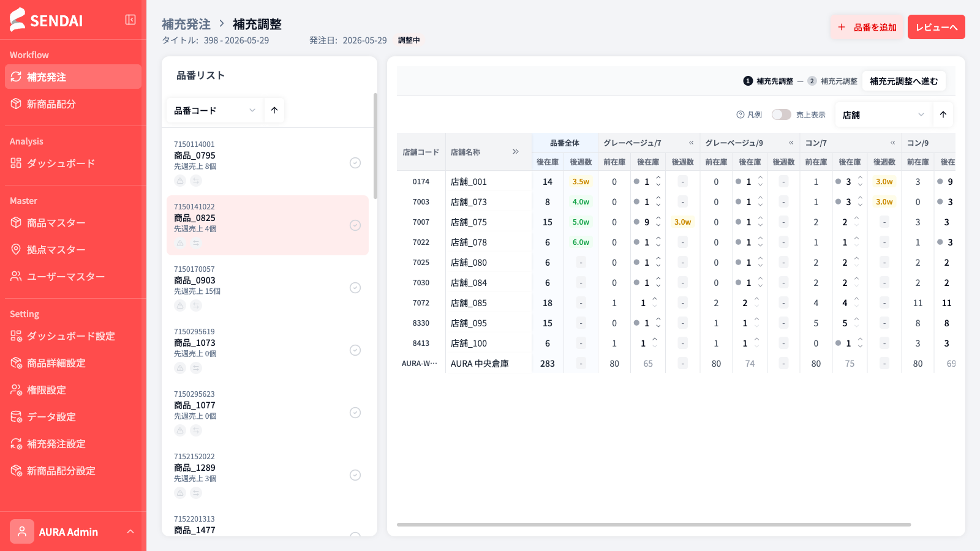Collapse the sidebar with the panel icon
The width and height of the screenshot is (980, 551).
click(x=130, y=20)
